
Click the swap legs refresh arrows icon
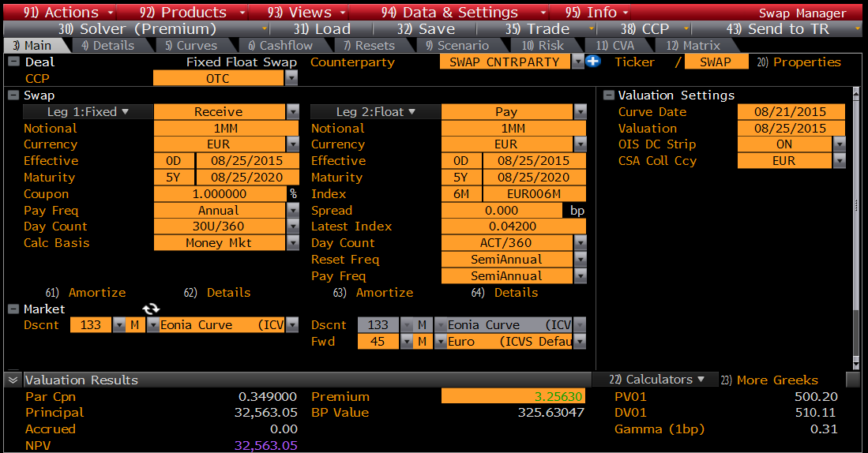click(151, 309)
